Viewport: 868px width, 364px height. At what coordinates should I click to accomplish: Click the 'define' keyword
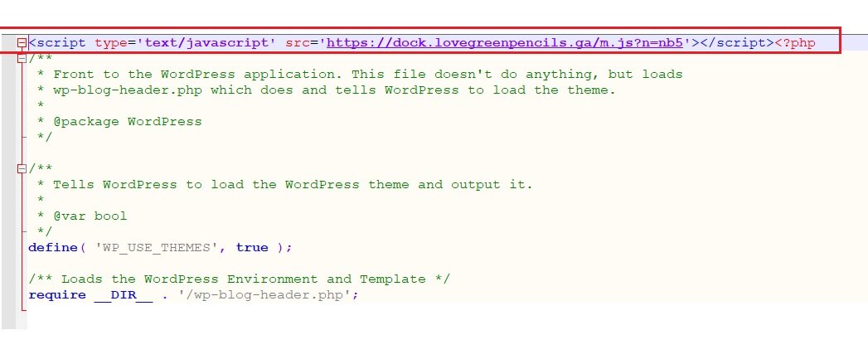point(52,248)
